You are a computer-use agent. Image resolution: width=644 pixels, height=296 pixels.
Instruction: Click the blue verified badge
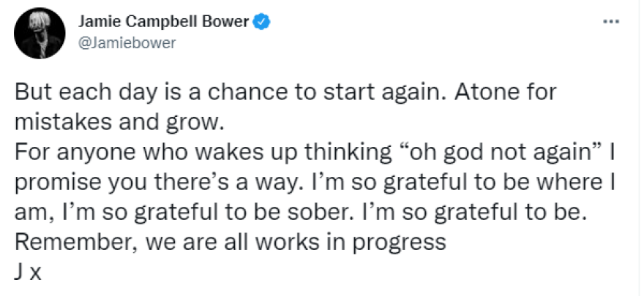tap(263, 23)
